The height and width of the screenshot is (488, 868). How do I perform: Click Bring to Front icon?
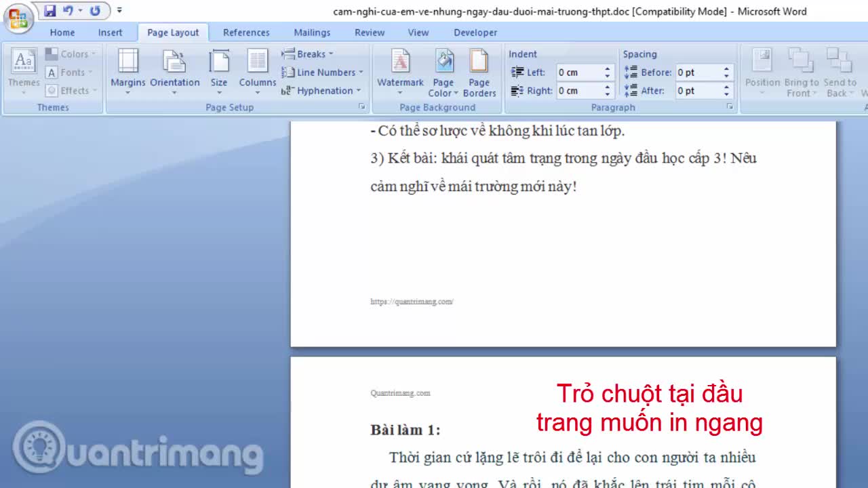pyautogui.click(x=801, y=61)
